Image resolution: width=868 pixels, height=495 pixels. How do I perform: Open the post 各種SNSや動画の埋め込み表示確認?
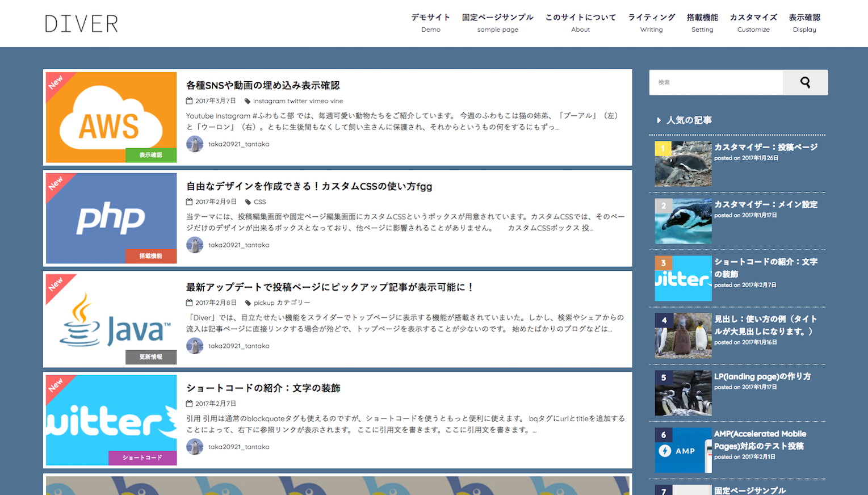click(263, 86)
